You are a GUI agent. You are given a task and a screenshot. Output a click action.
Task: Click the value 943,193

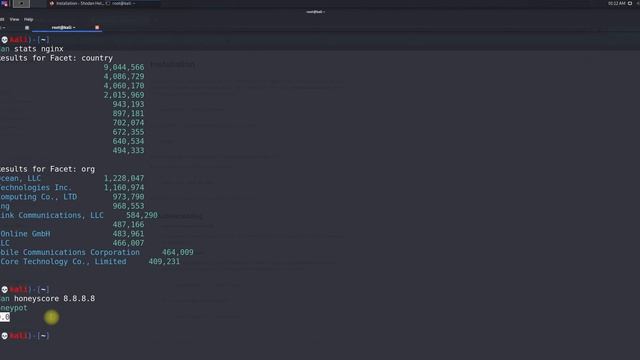128,104
